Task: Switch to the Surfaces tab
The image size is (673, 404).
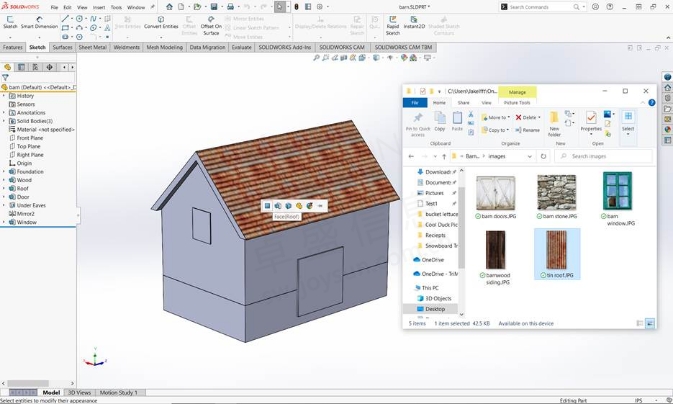Action: [x=63, y=47]
